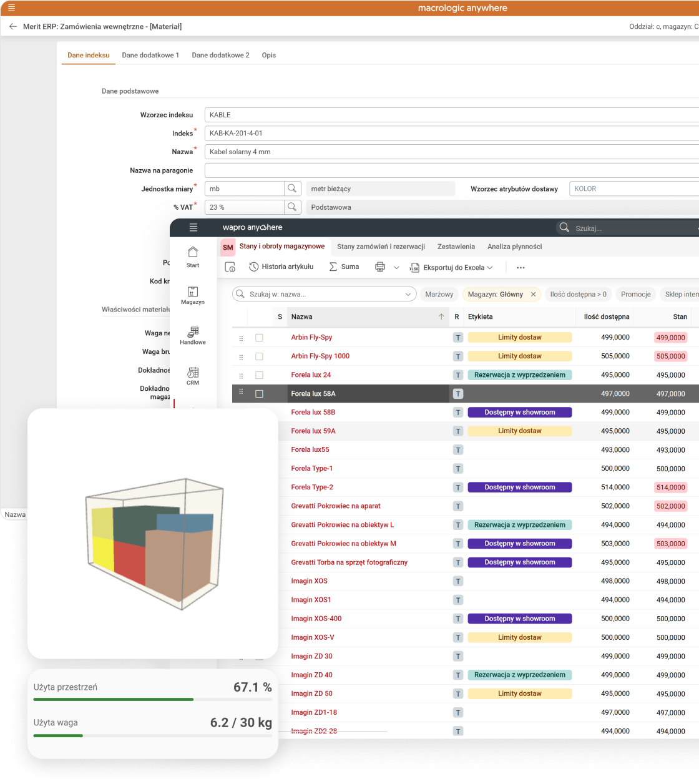Remove the Magazyn: Główny filter chip
Image resolution: width=699 pixels, height=784 pixels.
tap(533, 294)
